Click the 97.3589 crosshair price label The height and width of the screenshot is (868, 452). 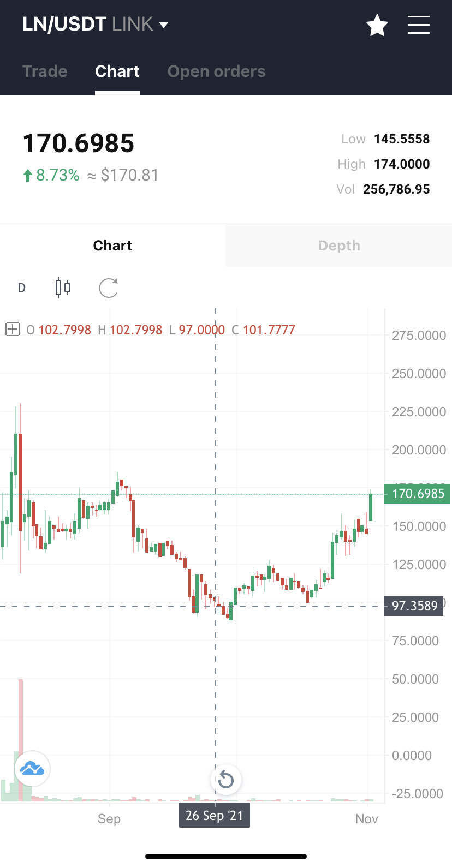pos(414,606)
